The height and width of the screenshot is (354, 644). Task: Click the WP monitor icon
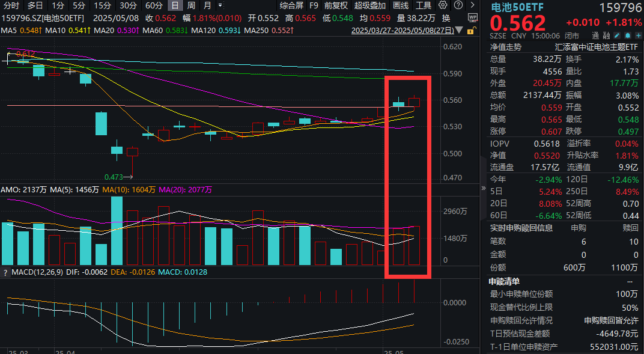472,17
